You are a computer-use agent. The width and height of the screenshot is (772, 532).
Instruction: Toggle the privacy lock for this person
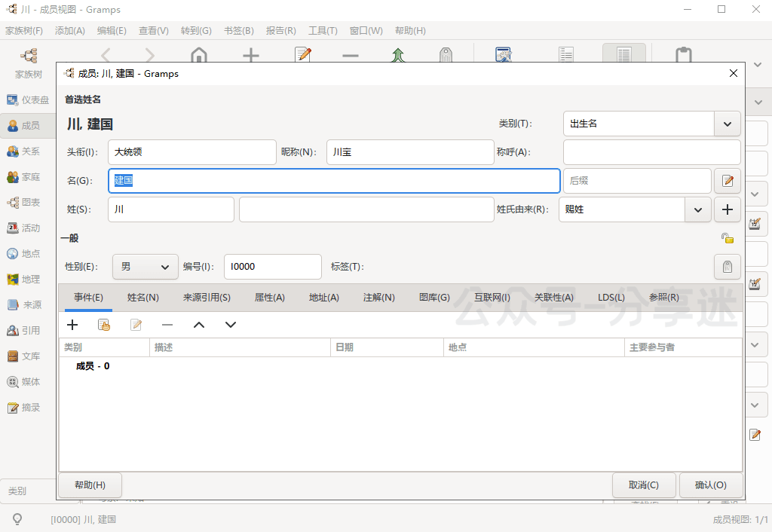[727, 238]
